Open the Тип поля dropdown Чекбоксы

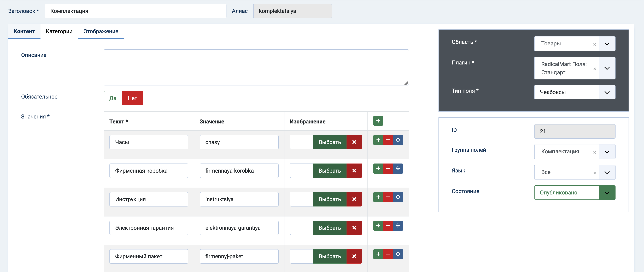[x=607, y=93]
